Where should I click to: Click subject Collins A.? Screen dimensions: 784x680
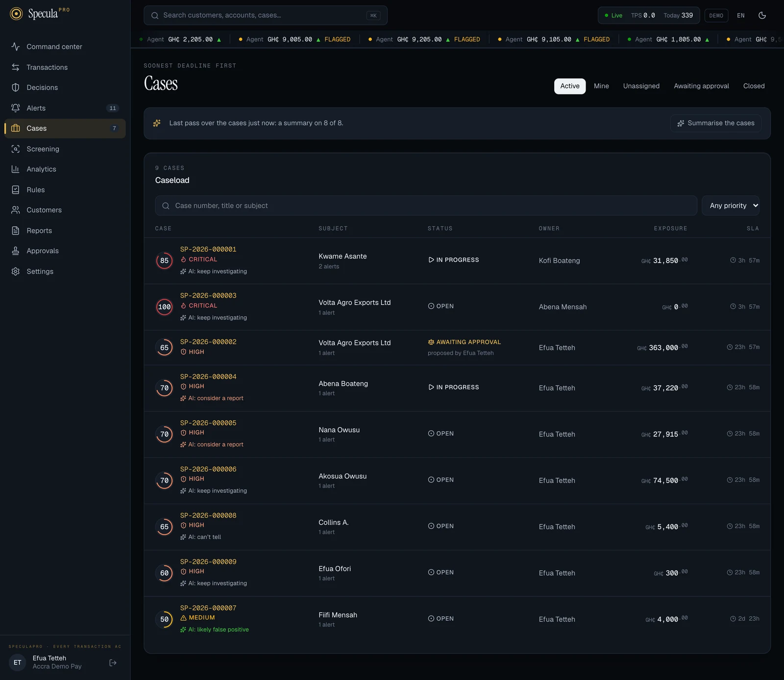334,522
